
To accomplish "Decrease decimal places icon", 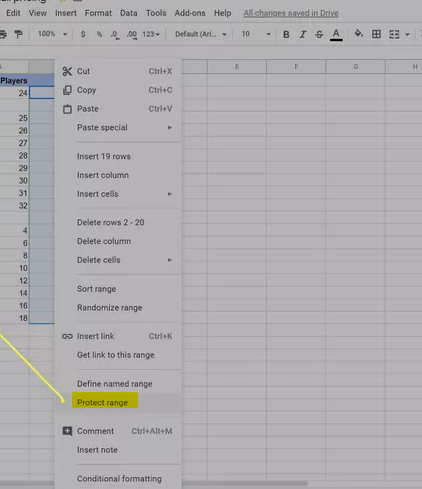I will coord(115,35).
